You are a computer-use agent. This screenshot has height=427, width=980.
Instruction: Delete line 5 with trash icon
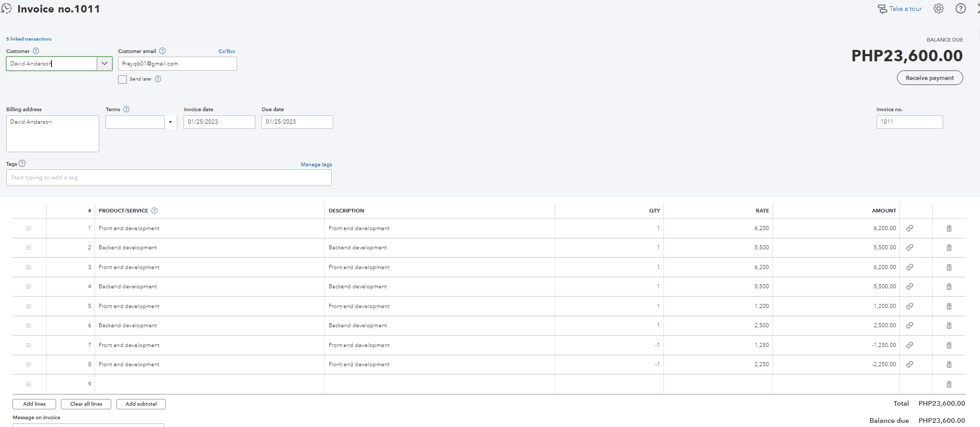(949, 306)
